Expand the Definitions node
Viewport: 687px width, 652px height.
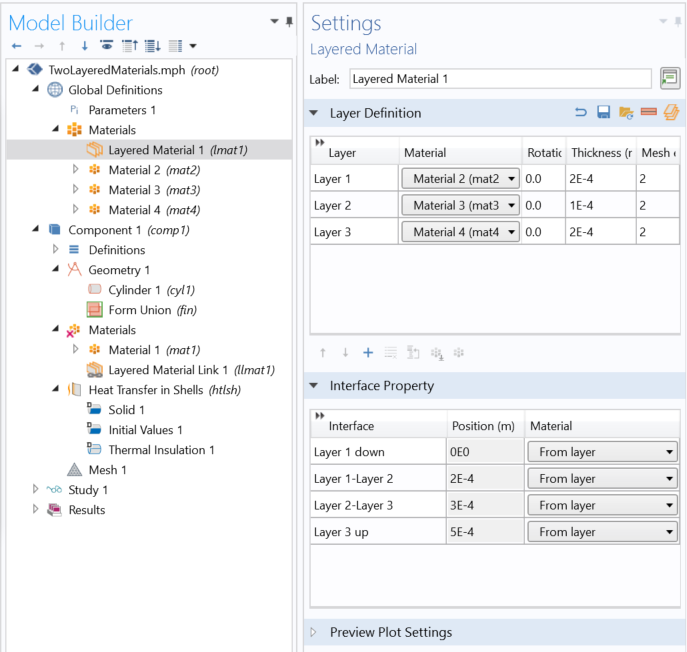[56, 249]
